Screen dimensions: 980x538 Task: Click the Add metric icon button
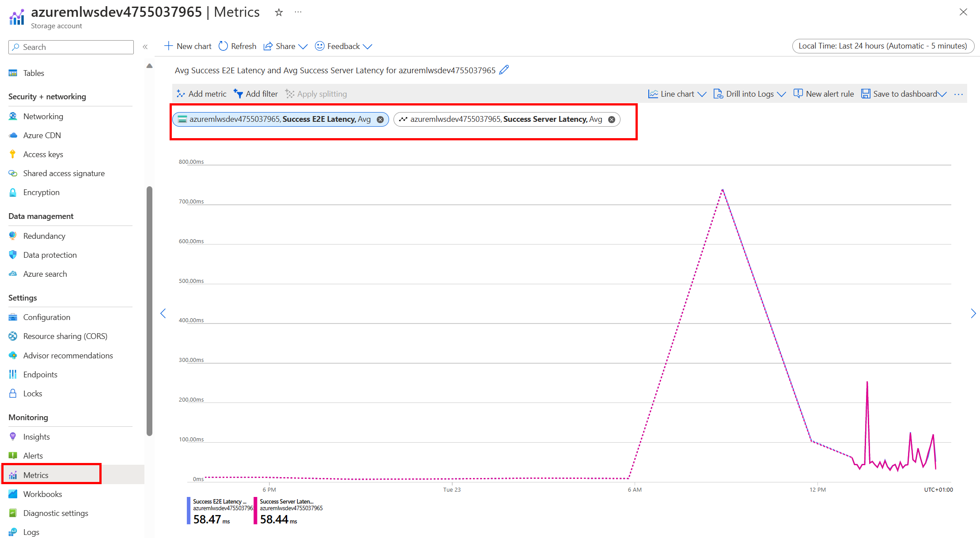point(181,94)
